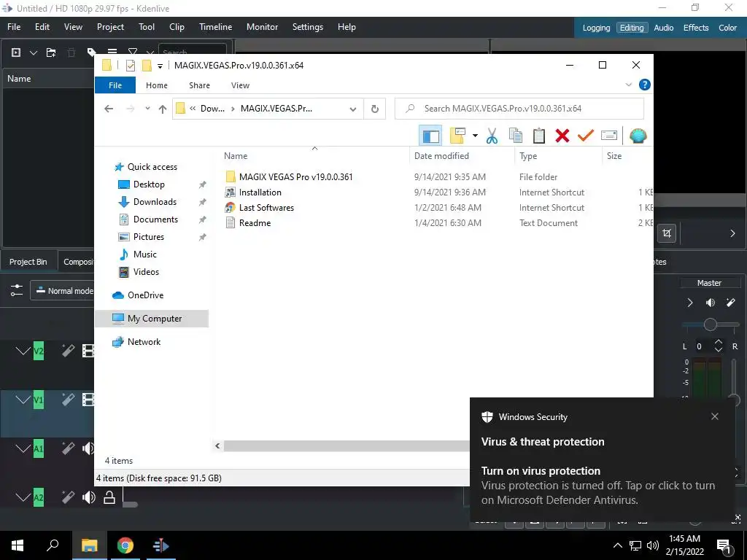Click the crop icon in Kdenlive monitor toolbar
Screen dimensions: 747x560
click(667, 233)
